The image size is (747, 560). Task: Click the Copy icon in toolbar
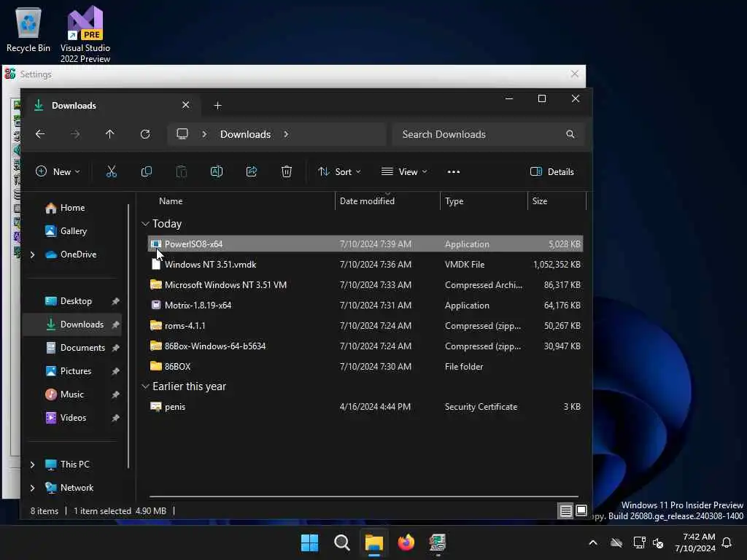(x=146, y=172)
